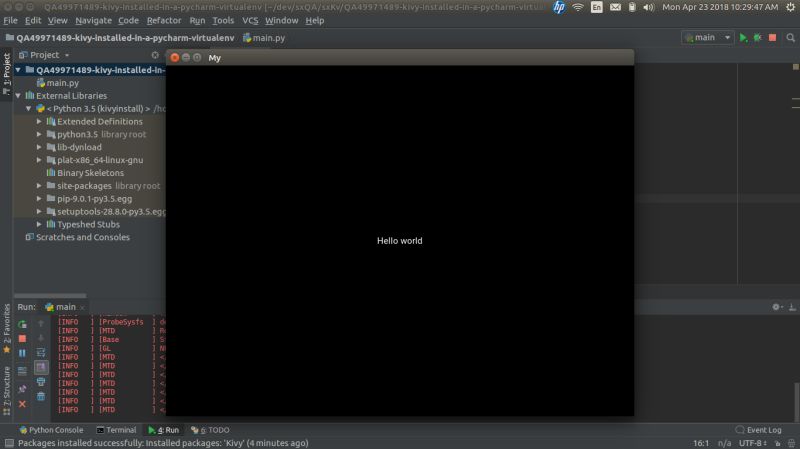Rerun main in the Run panel
This screenshot has width=800, height=449.
pos(22,324)
